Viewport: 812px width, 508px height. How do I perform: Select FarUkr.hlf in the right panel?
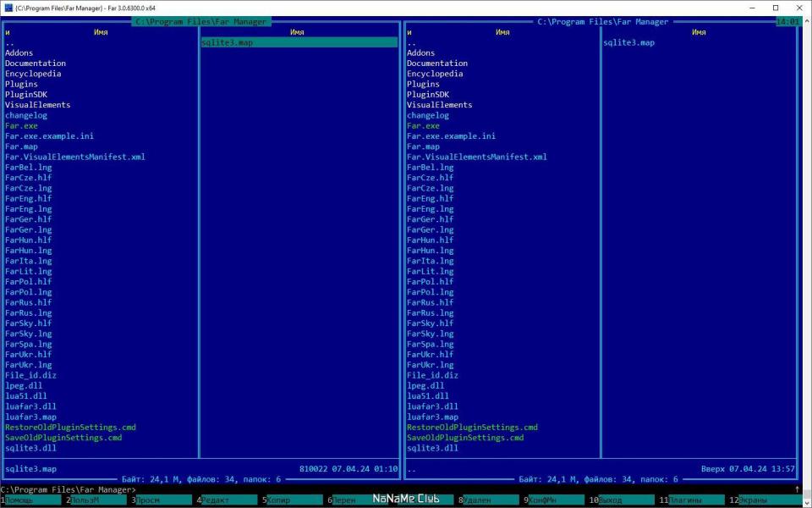pos(431,354)
